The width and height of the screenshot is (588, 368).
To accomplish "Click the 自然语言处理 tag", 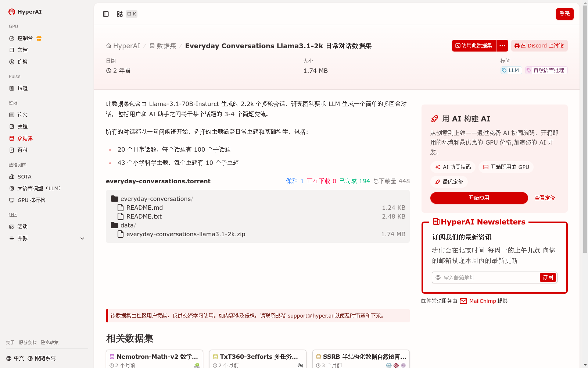I will pos(546,70).
